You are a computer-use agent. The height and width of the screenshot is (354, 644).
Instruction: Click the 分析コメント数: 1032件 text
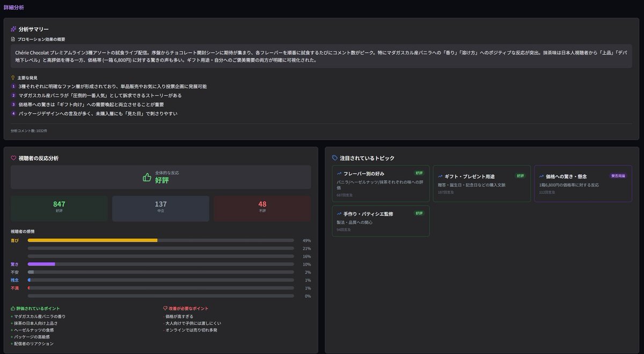(29, 131)
